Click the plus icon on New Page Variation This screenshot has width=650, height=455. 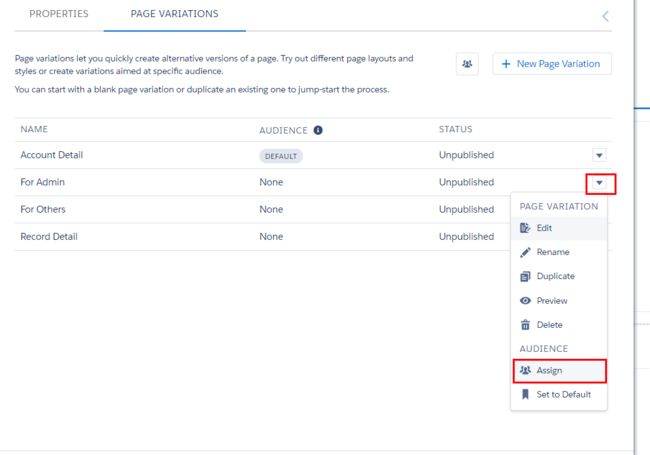point(506,64)
